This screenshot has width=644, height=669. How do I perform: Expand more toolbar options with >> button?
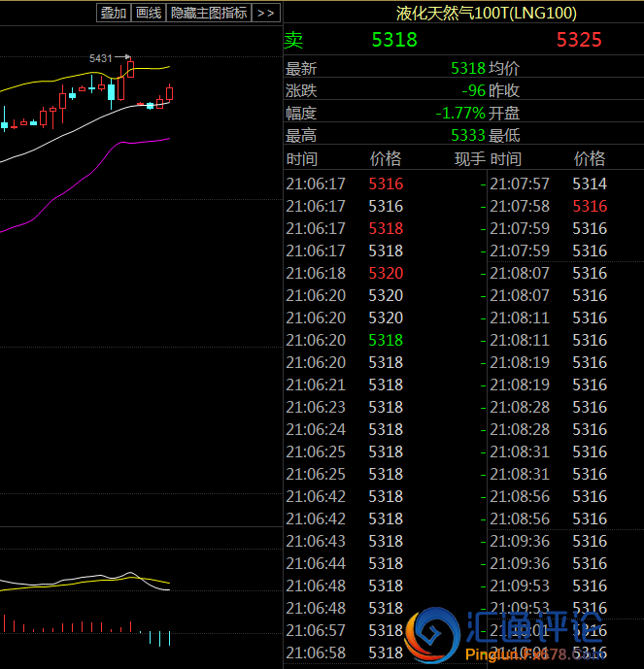266,13
